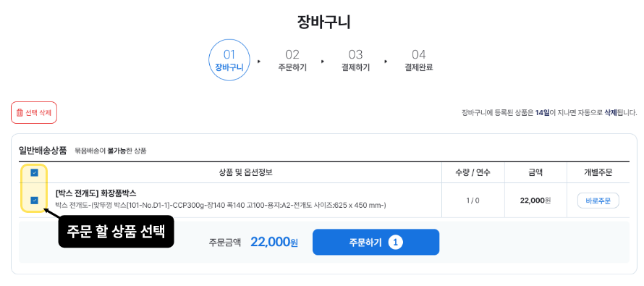Toggle the select-all checkbox in table header
Screen dimensions: 644x286
[x=35, y=172]
